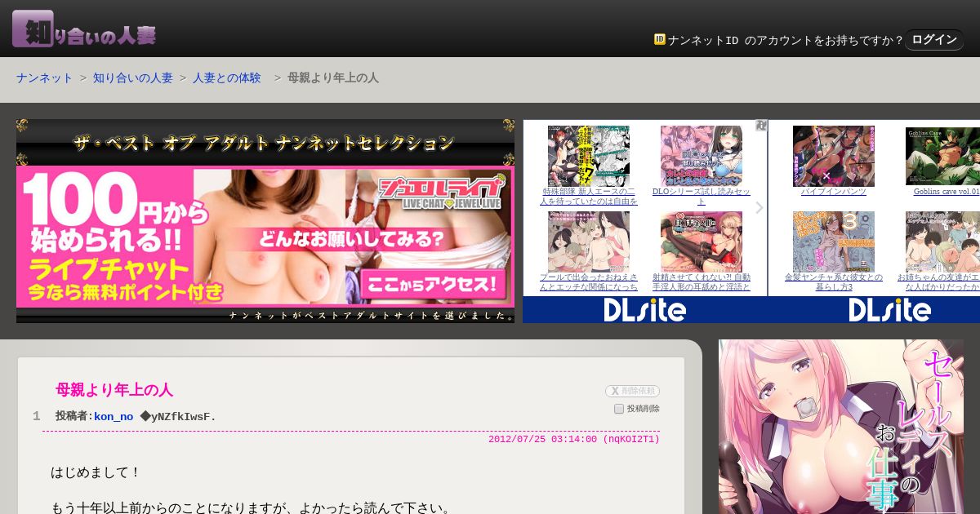Click the 削除依頼 button
Screen dimensions: 980x514
pyautogui.click(x=632, y=392)
